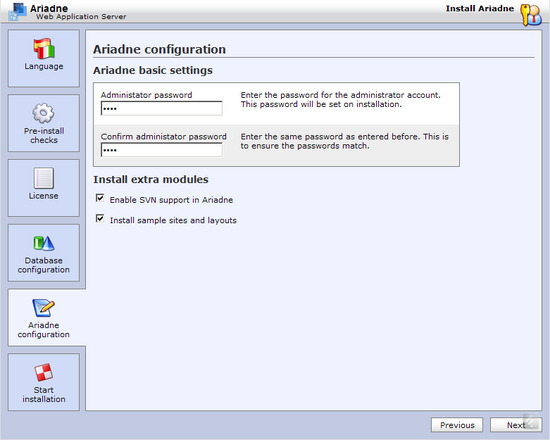
Task: Uncheck Install sample sites and layouts
Action: [x=100, y=219]
